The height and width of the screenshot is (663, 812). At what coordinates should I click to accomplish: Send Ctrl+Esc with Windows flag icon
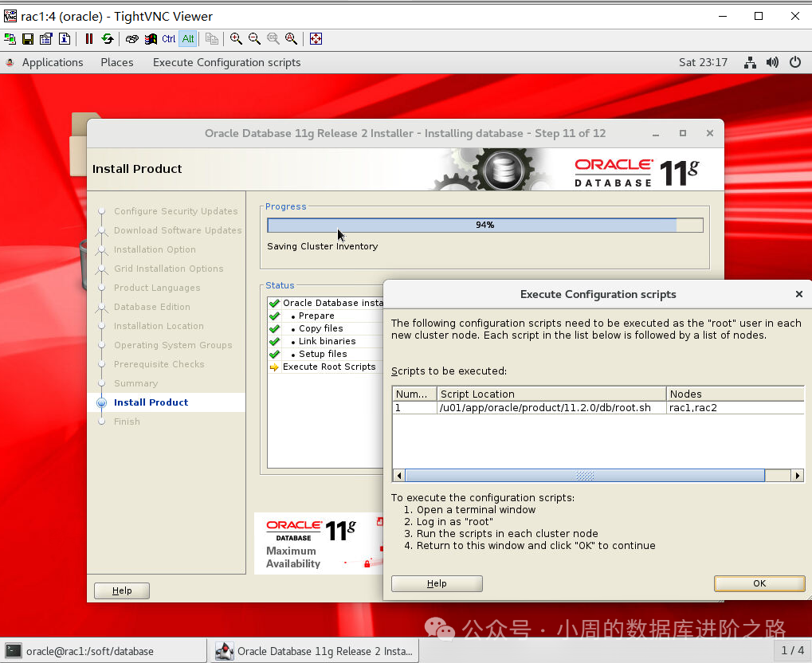pos(151,39)
